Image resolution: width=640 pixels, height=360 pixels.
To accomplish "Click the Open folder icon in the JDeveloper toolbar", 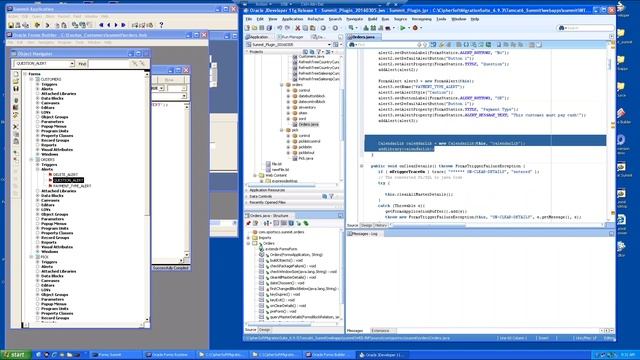I will pos(255,28).
